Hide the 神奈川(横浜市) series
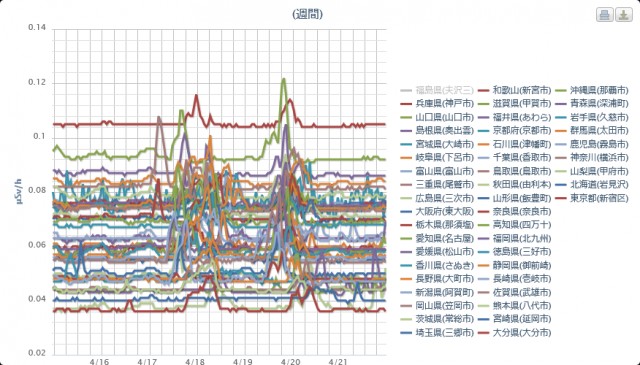 tap(599, 158)
